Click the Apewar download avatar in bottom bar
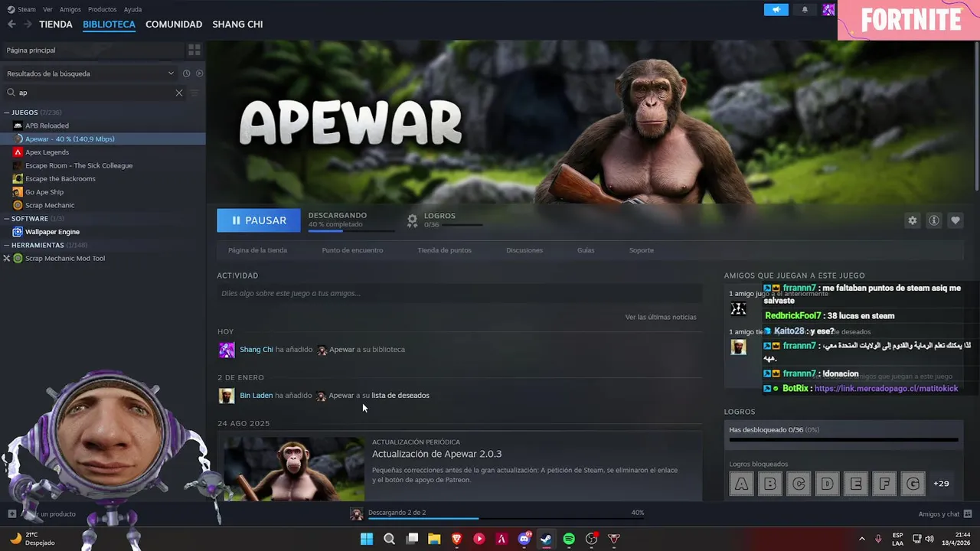Viewport: 980px width, 551px height. [357, 514]
